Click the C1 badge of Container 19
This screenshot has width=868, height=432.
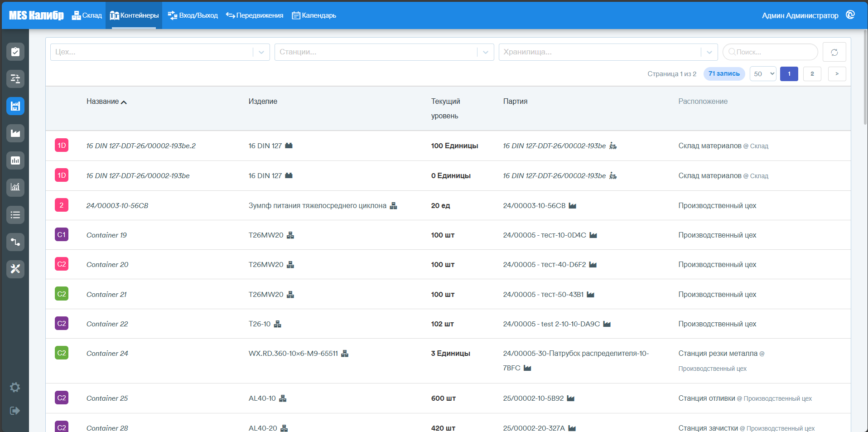click(x=62, y=234)
